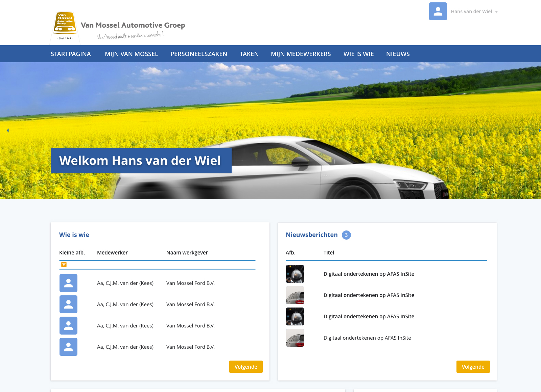Click Volgende button in Wie is wie
Screen dimensions: 541x392
246,367
